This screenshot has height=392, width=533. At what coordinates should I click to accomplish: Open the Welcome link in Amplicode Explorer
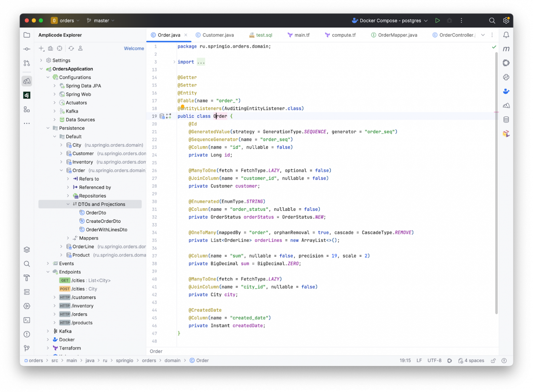click(x=134, y=48)
